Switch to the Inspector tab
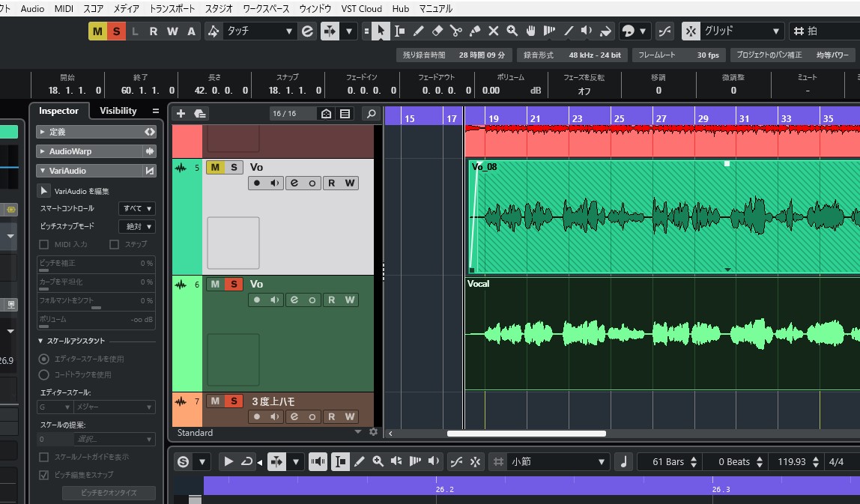860x504 pixels. (58, 111)
